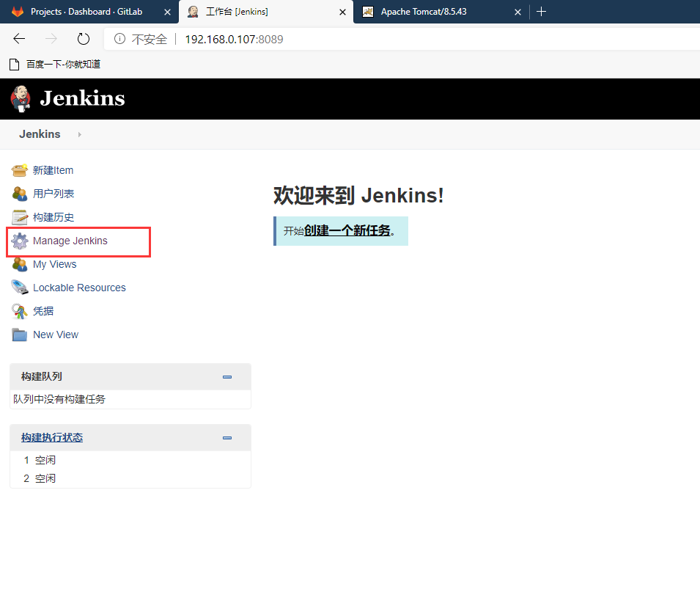Close the GitLab Dashboard tab
Screen dimensions: 700x603
(x=167, y=12)
